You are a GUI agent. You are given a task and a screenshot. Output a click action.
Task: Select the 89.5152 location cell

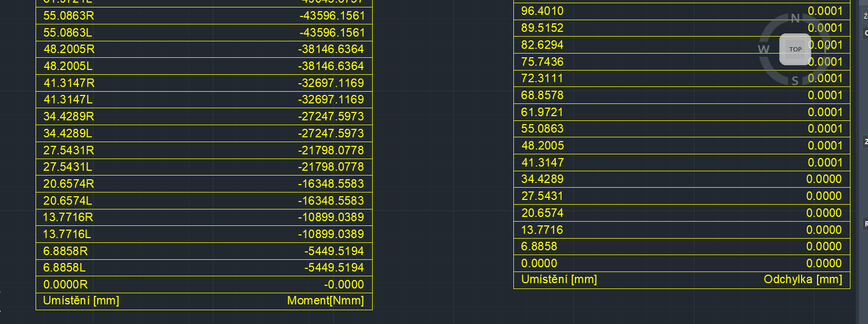click(x=542, y=28)
